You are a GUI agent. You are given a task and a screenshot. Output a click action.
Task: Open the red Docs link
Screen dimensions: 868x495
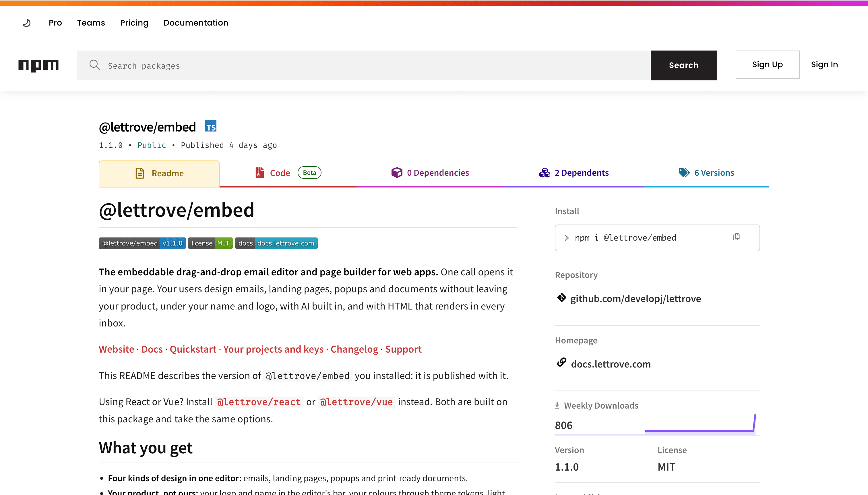tap(152, 349)
